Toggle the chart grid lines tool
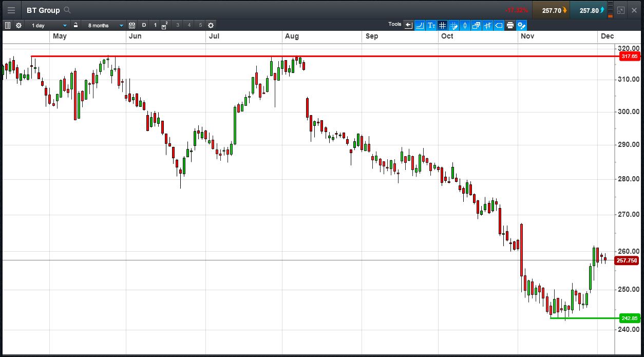 click(442, 25)
